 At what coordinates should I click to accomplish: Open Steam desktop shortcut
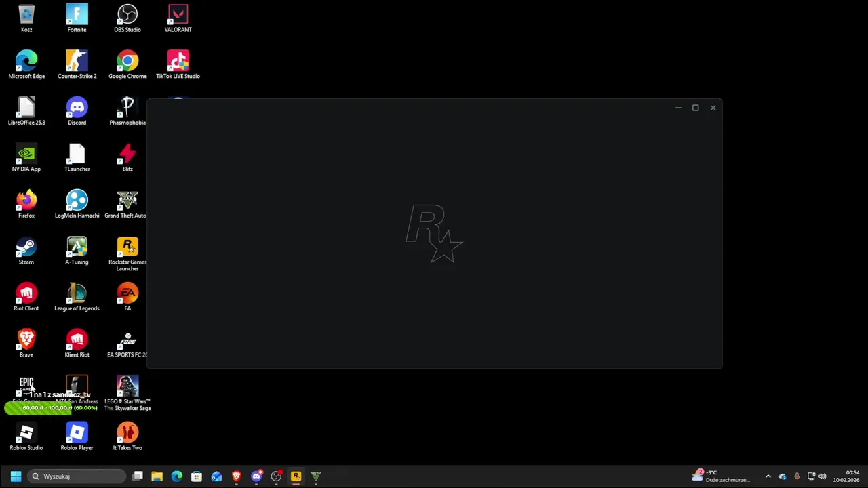pos(26,250)
